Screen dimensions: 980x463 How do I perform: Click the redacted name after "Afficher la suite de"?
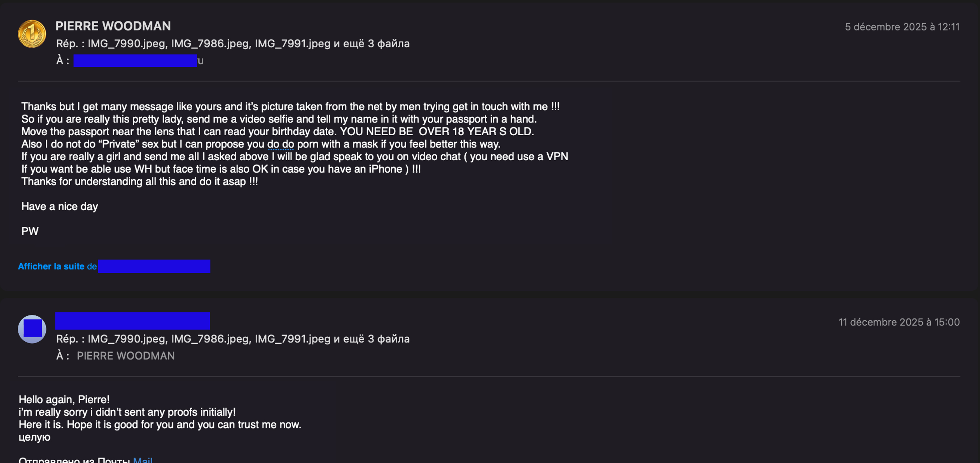click(154, 266)
